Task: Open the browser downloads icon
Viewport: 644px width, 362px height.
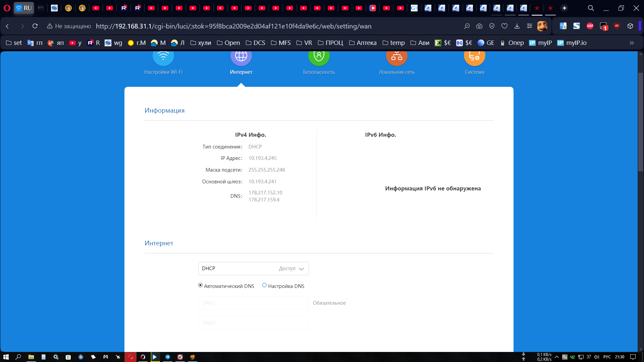Action: point(517,26)
